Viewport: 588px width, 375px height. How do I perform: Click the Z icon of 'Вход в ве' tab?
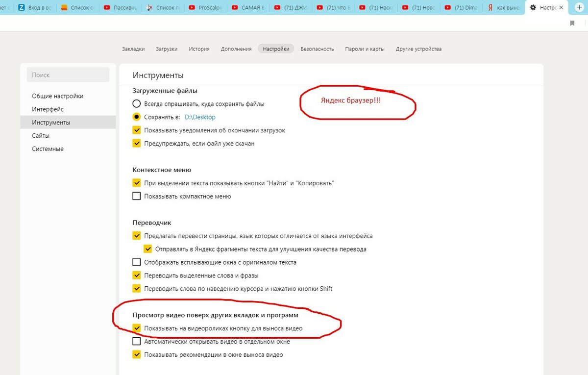coord(21,8)
